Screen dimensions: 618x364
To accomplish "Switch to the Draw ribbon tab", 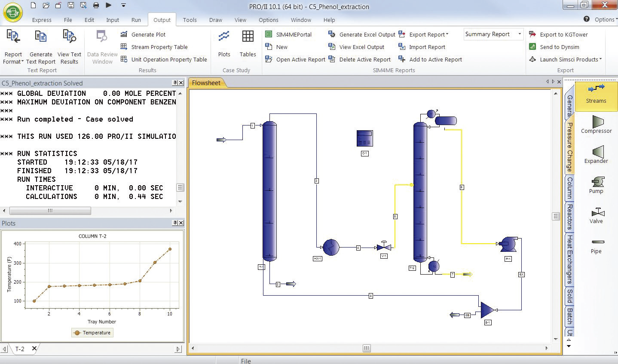I will pyautogui.click(x=215, y=20).
